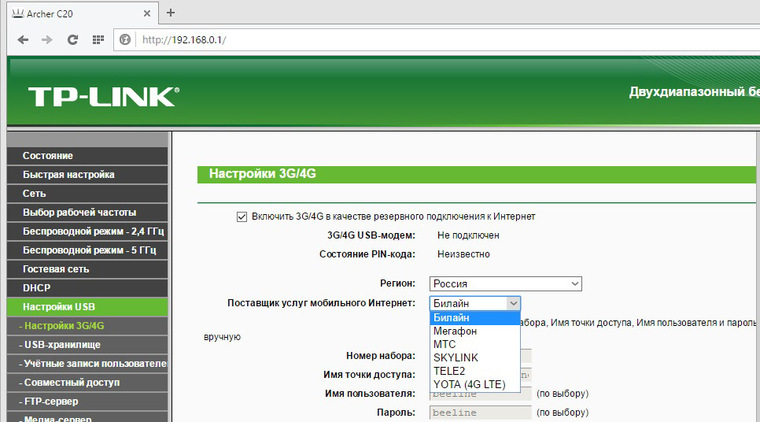Choose TELE2 from provider list
This screenshot has height=422, width=760.
[x=475, y=371]
